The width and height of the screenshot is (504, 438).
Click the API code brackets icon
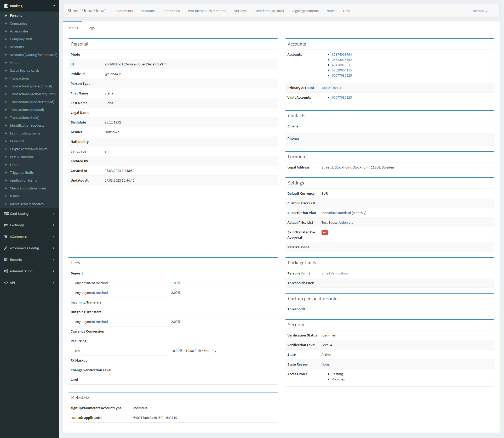click(x=6, y=283)
